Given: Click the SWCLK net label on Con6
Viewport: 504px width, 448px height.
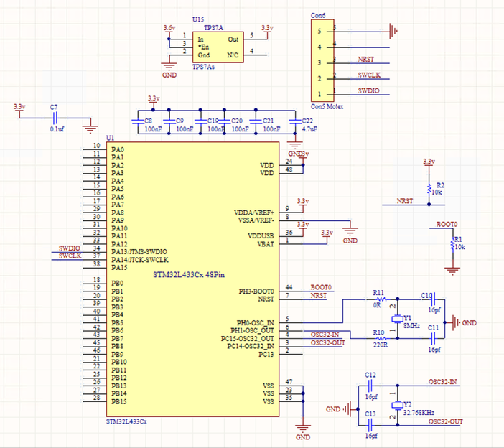Looking at the screenshot, I should point(369,75).
